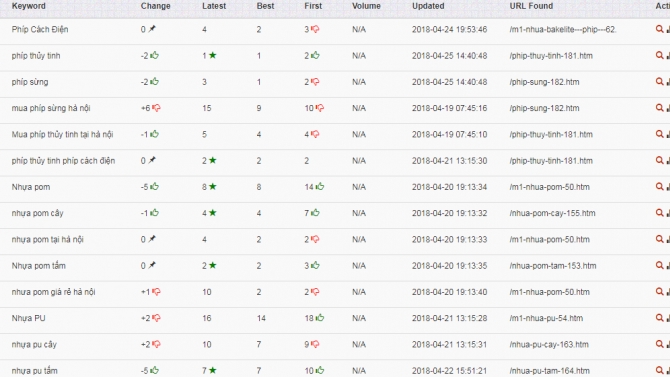Screen dimensions: 670x377
Task: Click search icon for nhựa pom cây row
Action: [659, 213]
